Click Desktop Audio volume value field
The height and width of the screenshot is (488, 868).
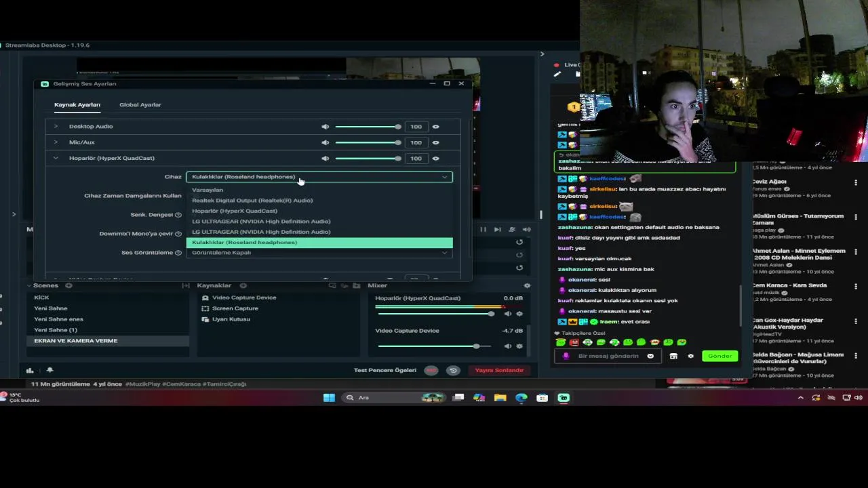tap(416, 127)
